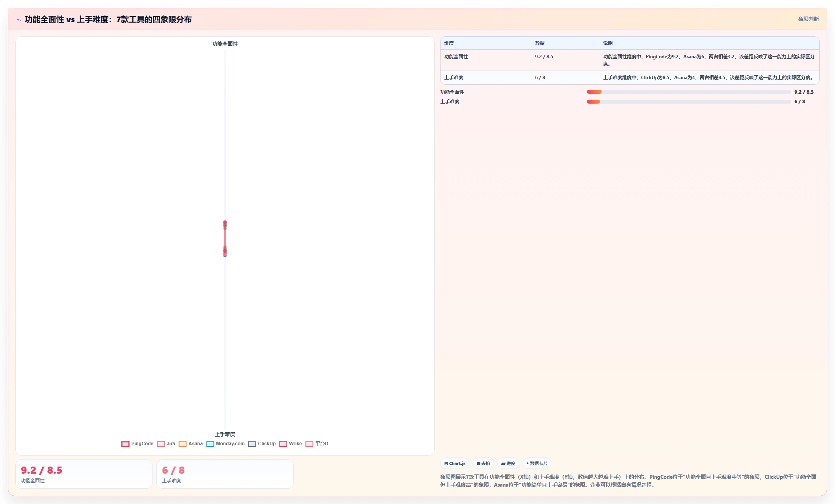Click the 数据卡片 tag
Image resolution: width=835 pixels, height=504 pixels.
(x=537, y=463)
